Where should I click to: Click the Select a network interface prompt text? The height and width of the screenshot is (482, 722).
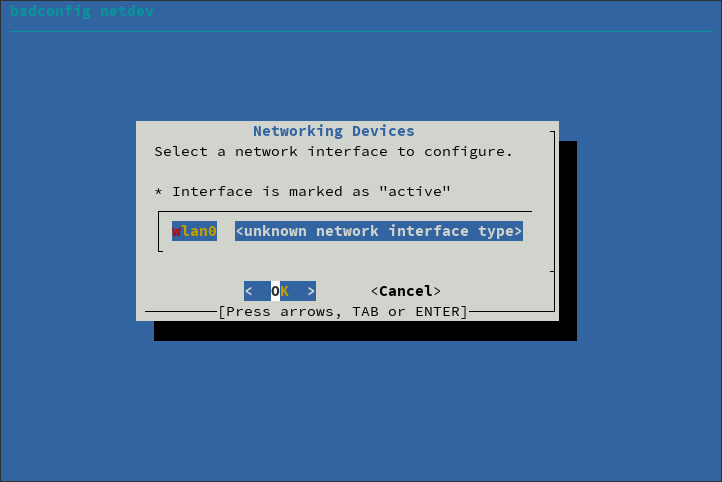(333, 151)
